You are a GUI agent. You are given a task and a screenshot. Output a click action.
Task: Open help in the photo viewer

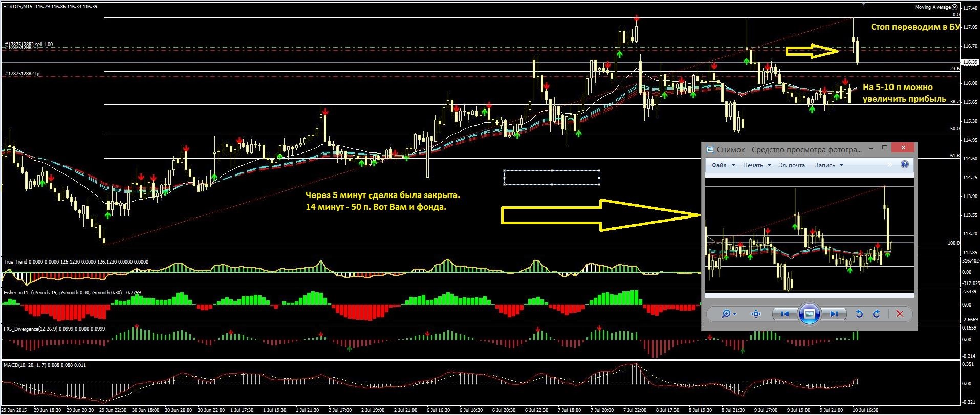(x=904, y=164)
